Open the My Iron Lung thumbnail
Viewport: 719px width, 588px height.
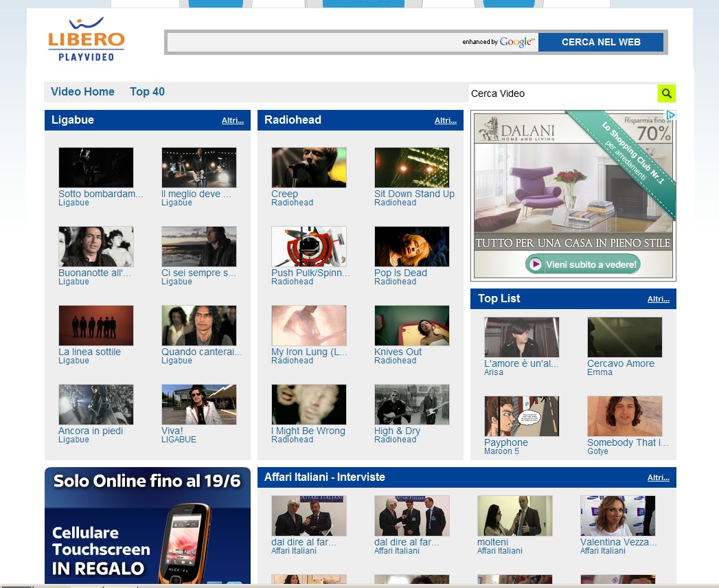[308, 326]
